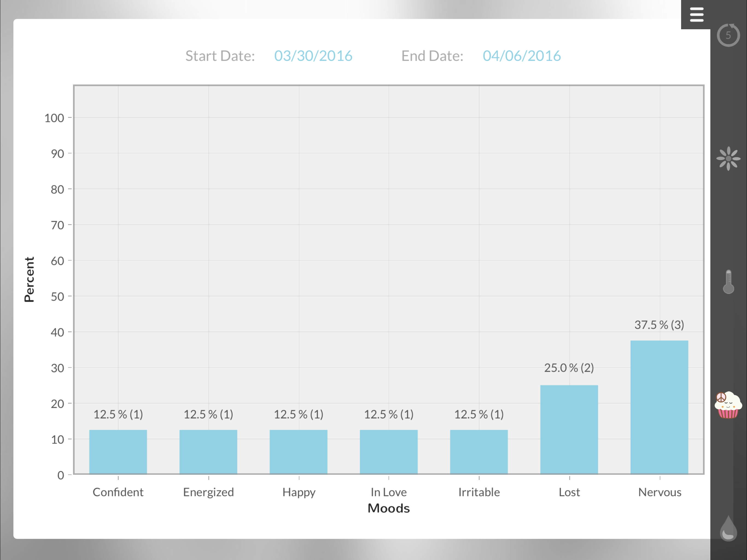Open the hamburger menu

[x=696, y=14]
